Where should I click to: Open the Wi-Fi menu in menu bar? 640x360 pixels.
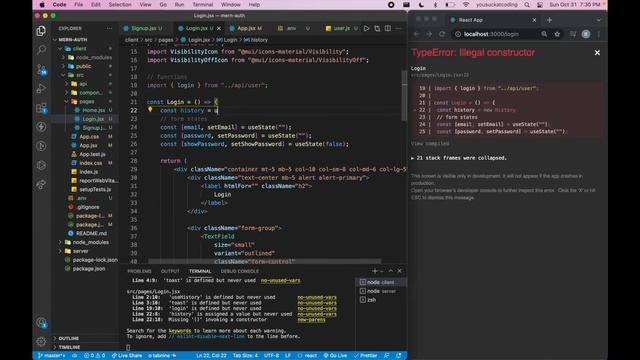tap(466, 5)
